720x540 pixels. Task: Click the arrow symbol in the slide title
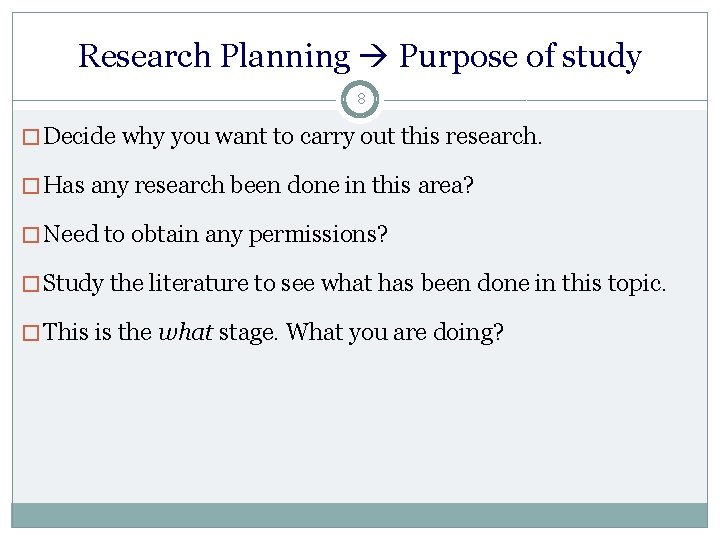coord(374,57)
